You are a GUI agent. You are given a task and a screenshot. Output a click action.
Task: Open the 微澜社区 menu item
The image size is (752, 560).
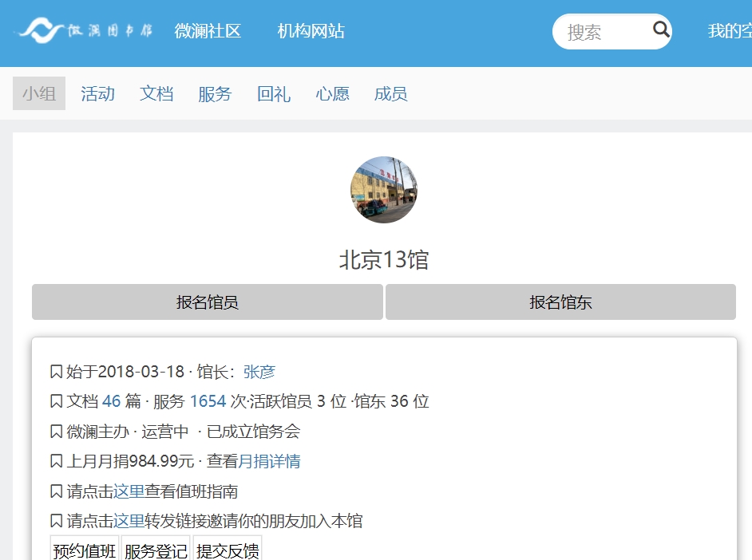(x=208, y=32)
